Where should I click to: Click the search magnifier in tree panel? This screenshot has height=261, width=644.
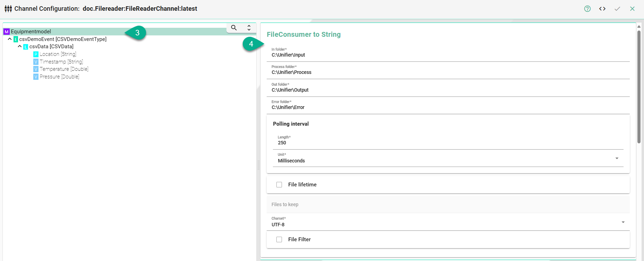(234, 28)
